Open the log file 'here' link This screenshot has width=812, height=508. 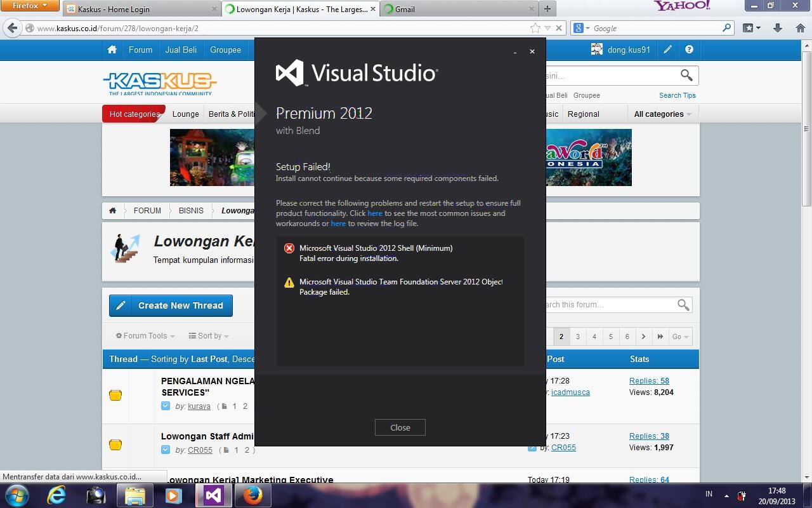(x=338, y=224)
